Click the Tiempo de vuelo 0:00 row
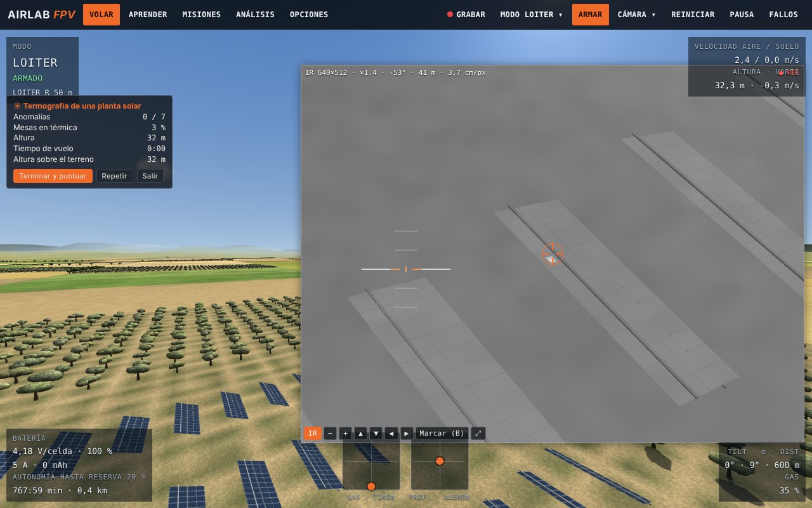 click(89, 149)
